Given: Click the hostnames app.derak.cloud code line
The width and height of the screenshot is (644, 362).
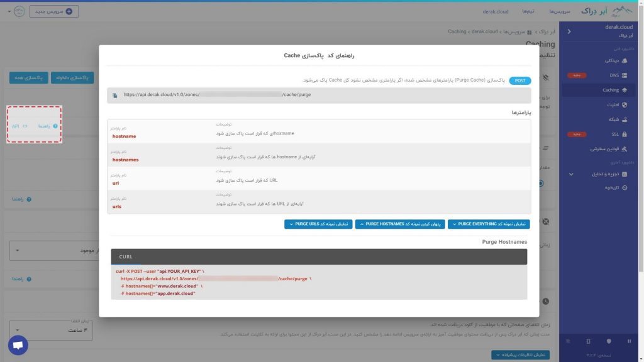Looking at the screenshot, I should pos(158,293).
